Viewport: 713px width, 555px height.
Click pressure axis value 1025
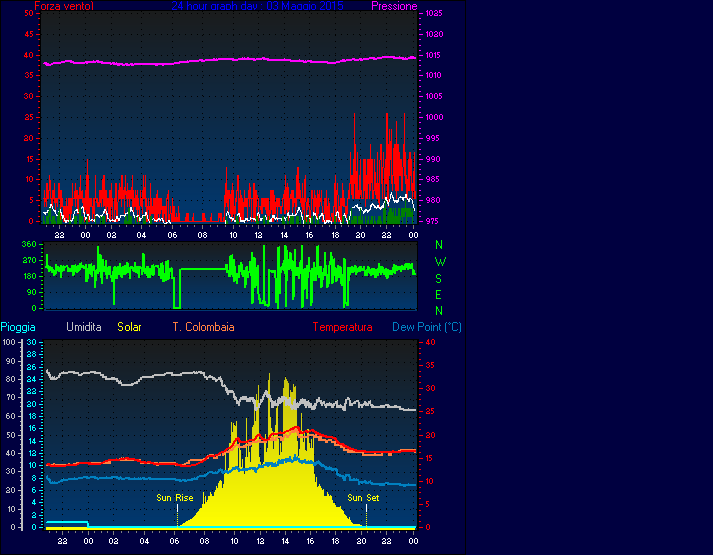[x=434, y=13]
